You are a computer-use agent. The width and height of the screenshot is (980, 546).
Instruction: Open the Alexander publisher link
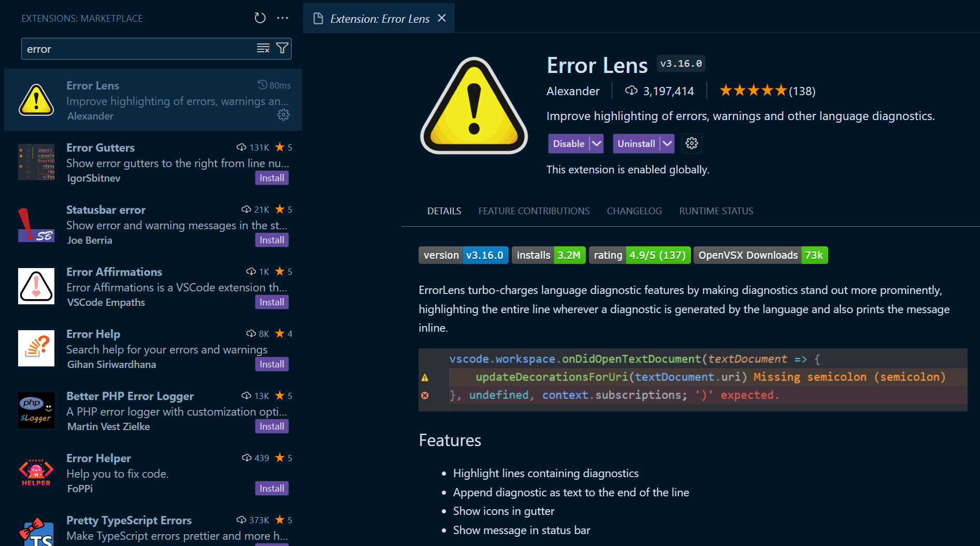(x=572, y=91)
